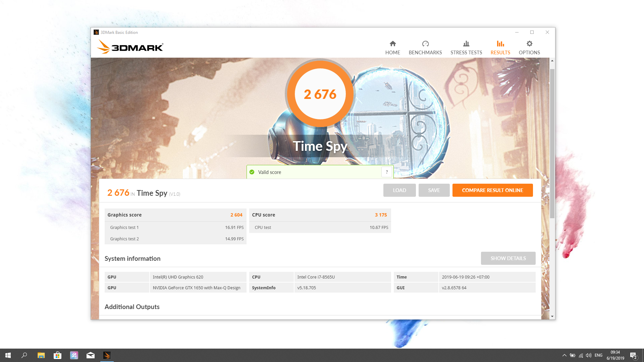The image size is (644, 362).
Task: Click the CPU test row
Action: pos(320,227)
